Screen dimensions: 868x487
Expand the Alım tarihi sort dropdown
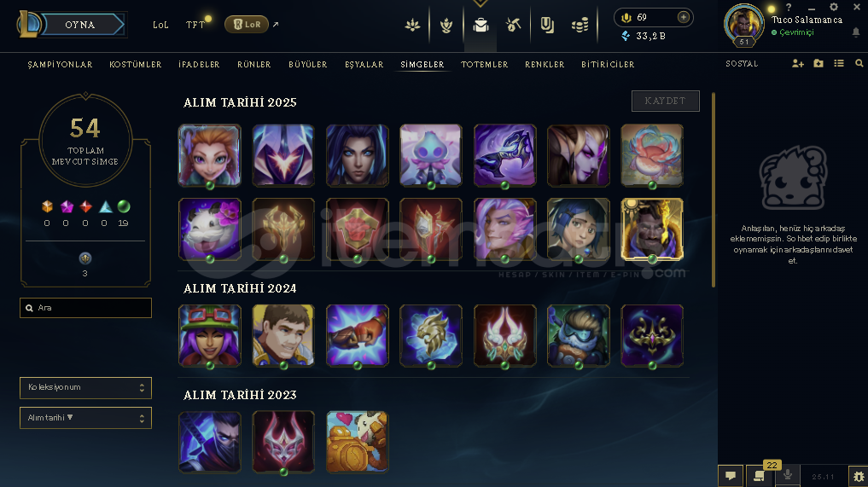[86, 418]
